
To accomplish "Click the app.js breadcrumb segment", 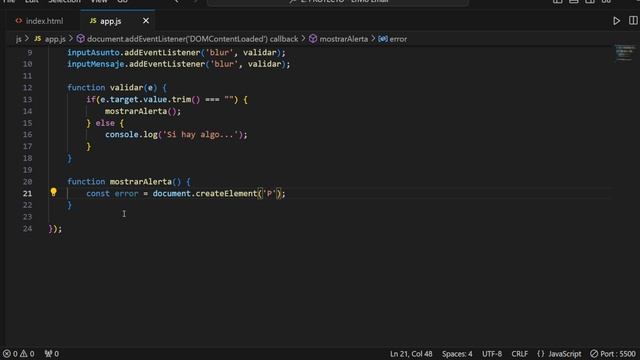I will point(50,39).
